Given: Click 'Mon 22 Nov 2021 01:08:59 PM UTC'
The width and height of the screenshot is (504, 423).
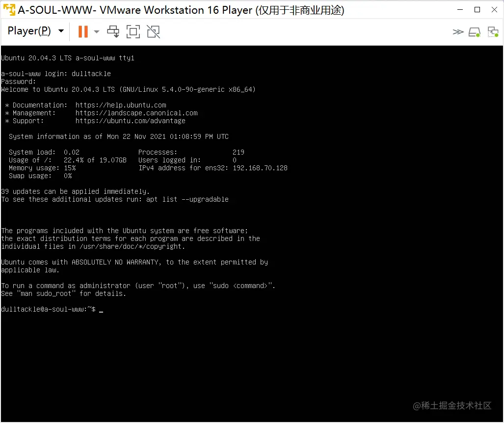Looking at the screenshot, I should coord(168,136).
